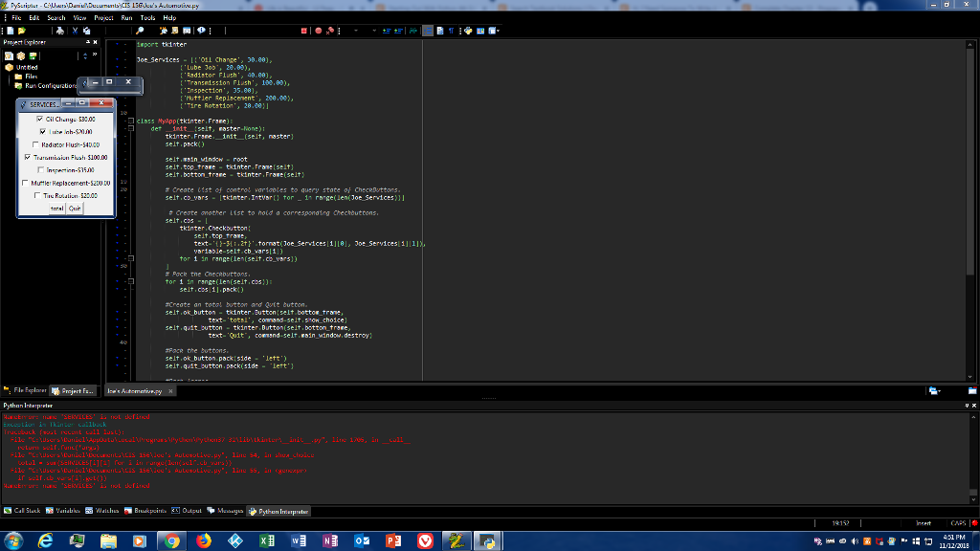Toggle word wrap with the paragraph mark icon

click(452, 30)
